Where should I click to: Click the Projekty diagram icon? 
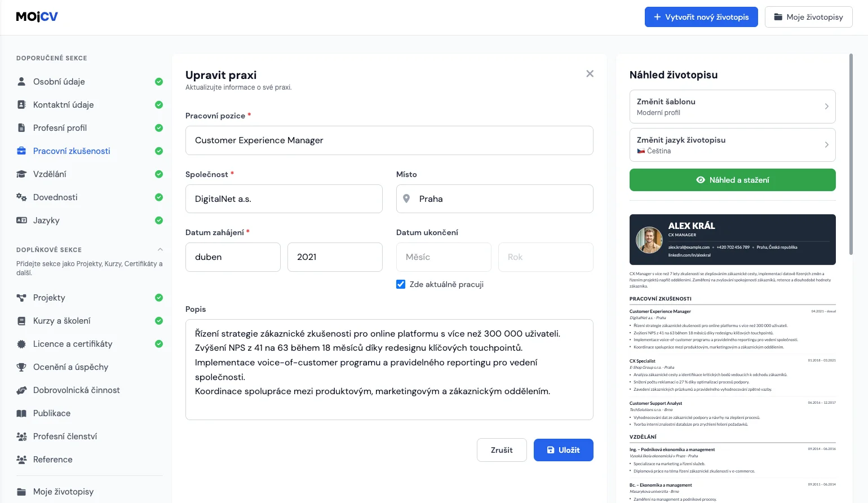tap(21, 297)
